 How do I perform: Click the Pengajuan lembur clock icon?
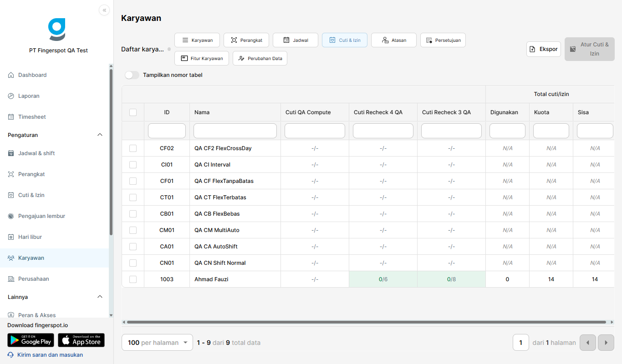tap(11, 216)
